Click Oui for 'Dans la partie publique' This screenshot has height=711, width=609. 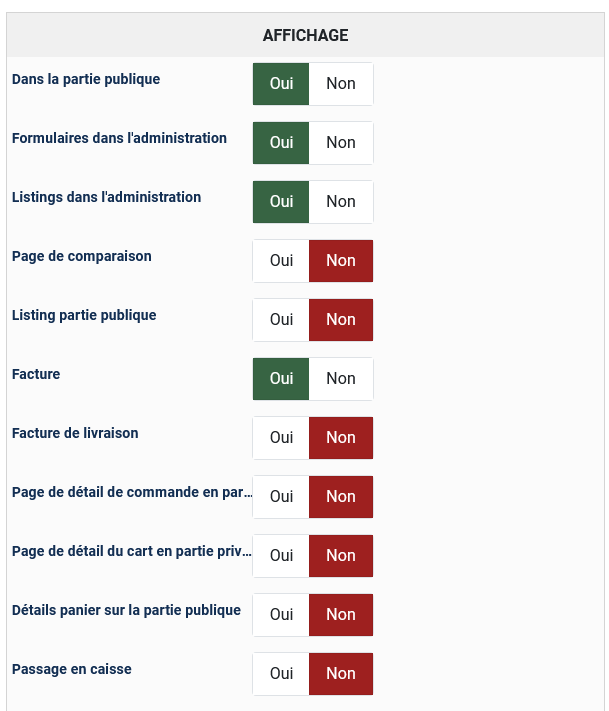point(281,84)
